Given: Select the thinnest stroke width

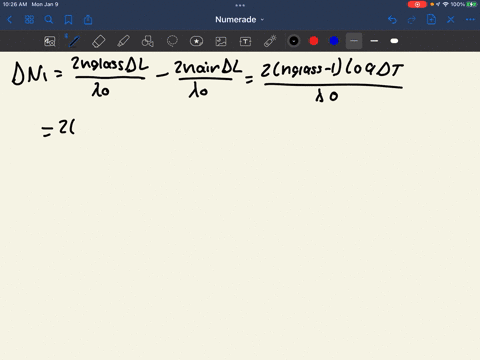Looking at the screenshot, I should (x=354, y=41).
